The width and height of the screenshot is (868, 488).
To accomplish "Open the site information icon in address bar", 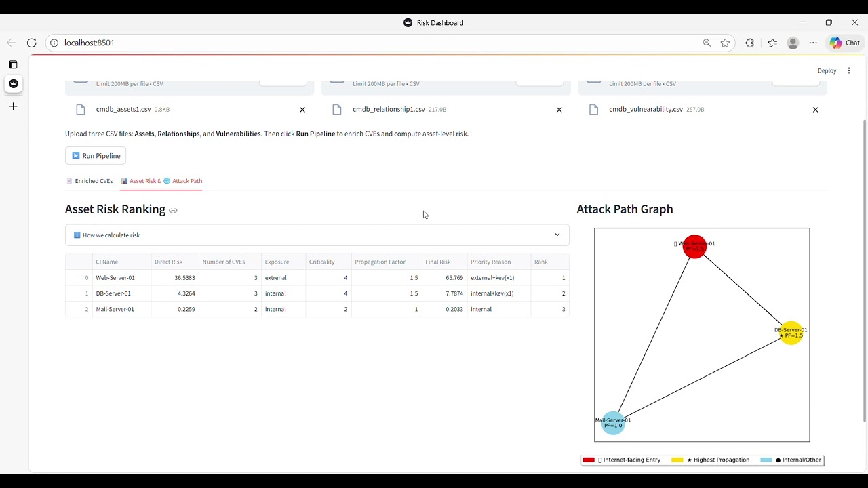I will click(54, 43).
